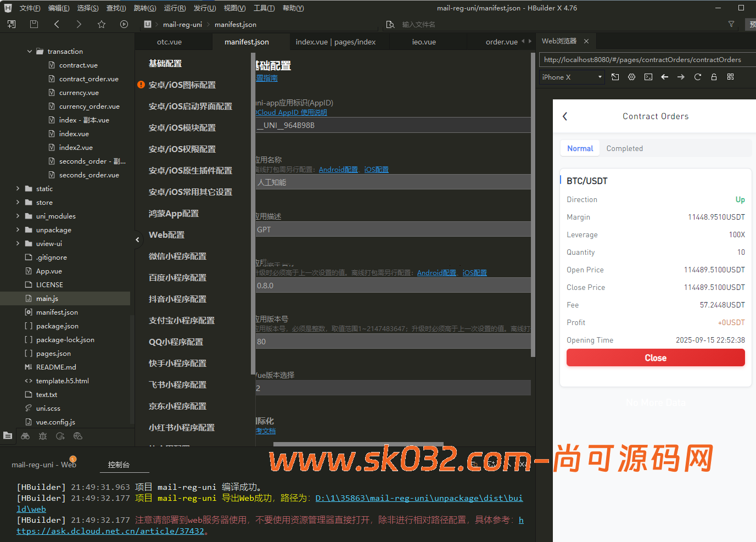Switch to Completed orders view
The width and height of the screenshot is (756, 542).
click(x=624, y=148)
